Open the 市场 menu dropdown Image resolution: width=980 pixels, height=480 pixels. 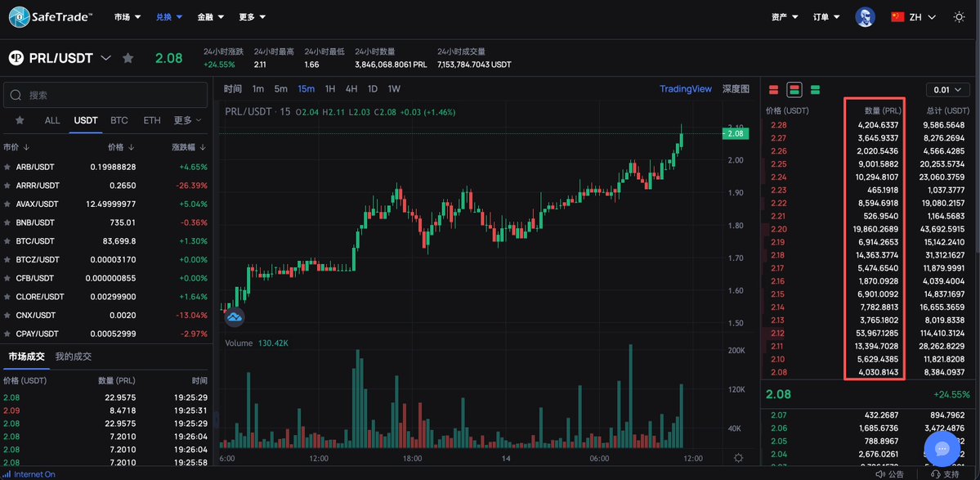pyautogui.click(x=128, y=17)
